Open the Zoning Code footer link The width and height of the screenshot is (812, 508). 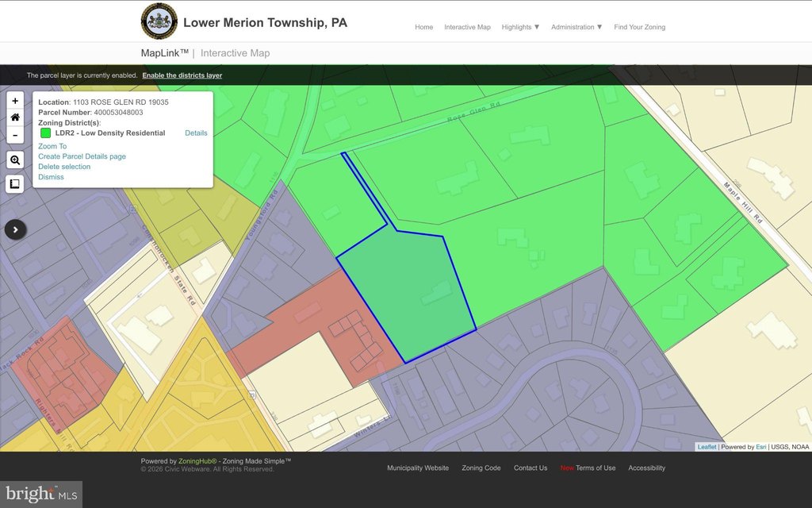(x=481, y=468)
